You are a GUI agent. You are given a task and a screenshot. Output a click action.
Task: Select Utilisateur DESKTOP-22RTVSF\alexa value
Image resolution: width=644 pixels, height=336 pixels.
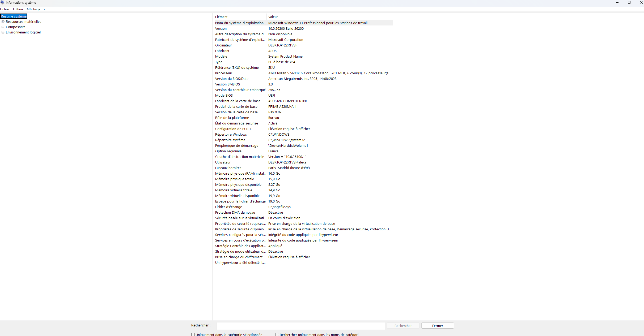[x=287, y=162]
